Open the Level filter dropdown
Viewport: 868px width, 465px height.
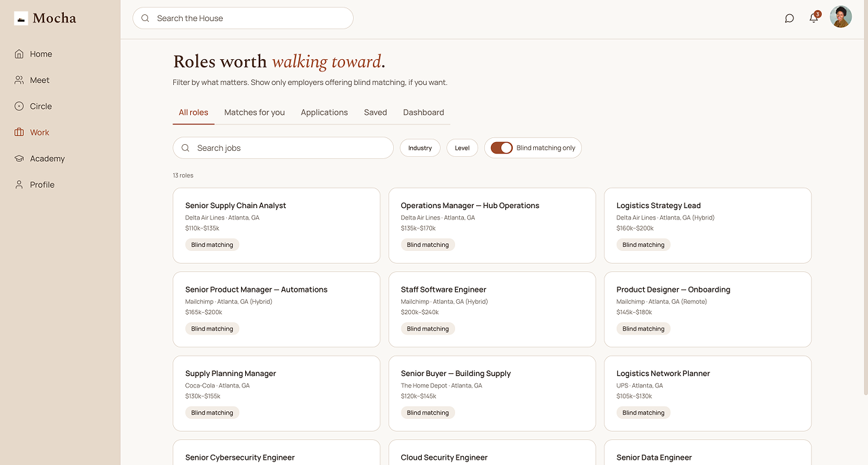point(462,148)
